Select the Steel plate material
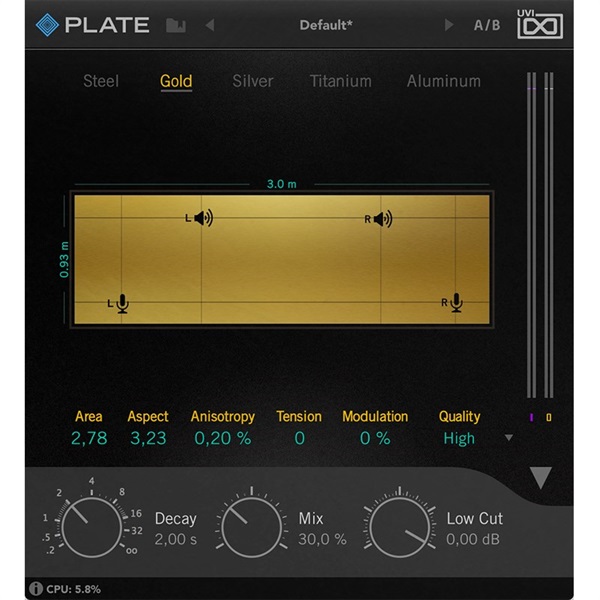The image size is (600, 600). [x=101, y=81]
